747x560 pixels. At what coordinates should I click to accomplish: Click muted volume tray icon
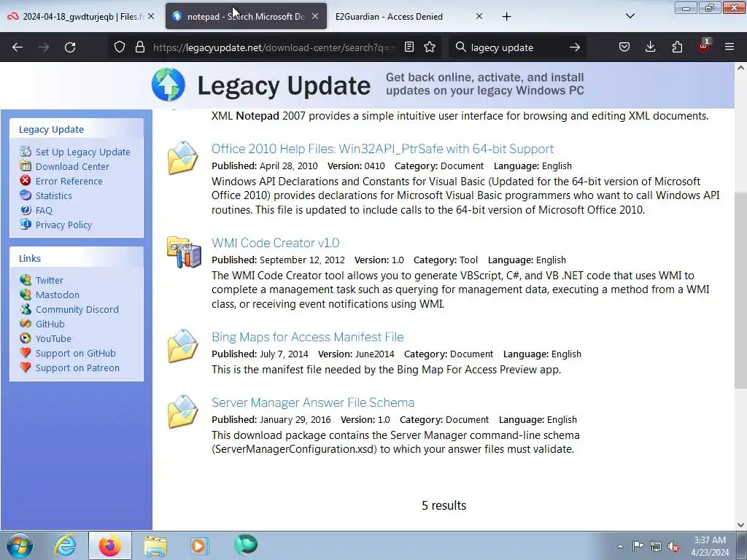click(673, 546)
